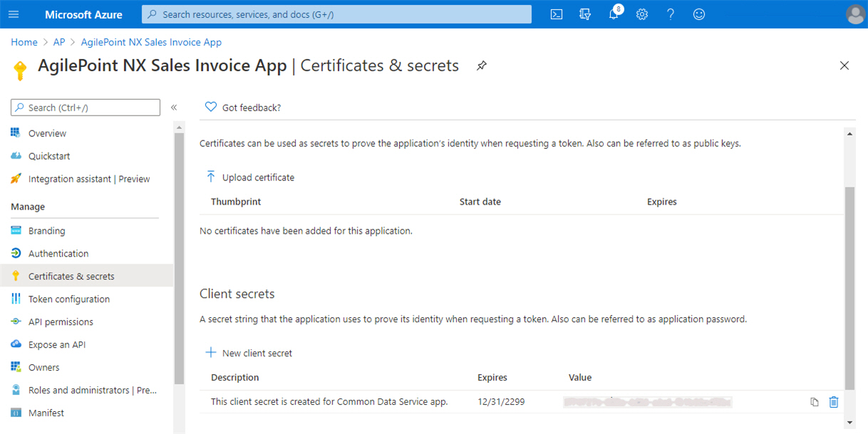868x434 pixels.
Task: Click the blurred client secret value
Action: click(647, 403)
